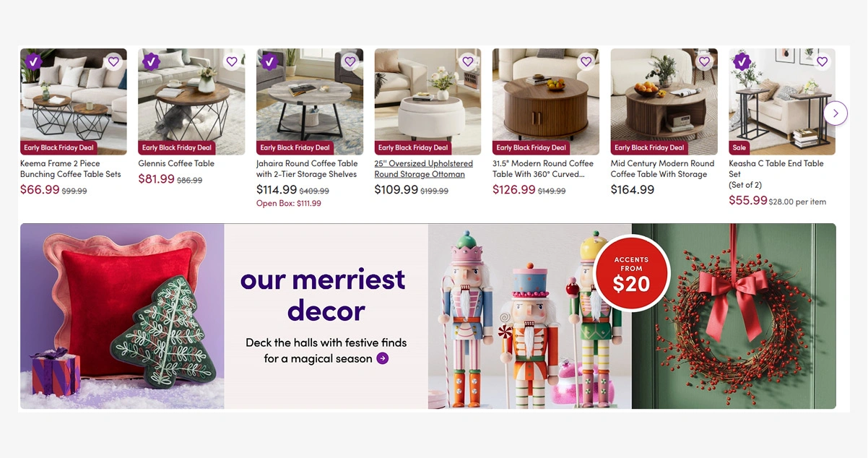Click purple verified badge on Jahaira table
The width and height of the screenshot is (868, 458).
point(269,61)
